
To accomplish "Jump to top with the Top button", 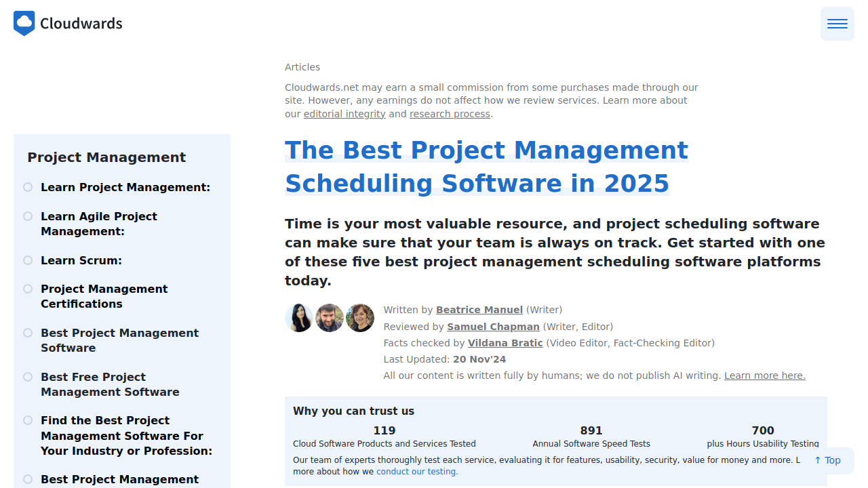I will (x=827, y=460).
